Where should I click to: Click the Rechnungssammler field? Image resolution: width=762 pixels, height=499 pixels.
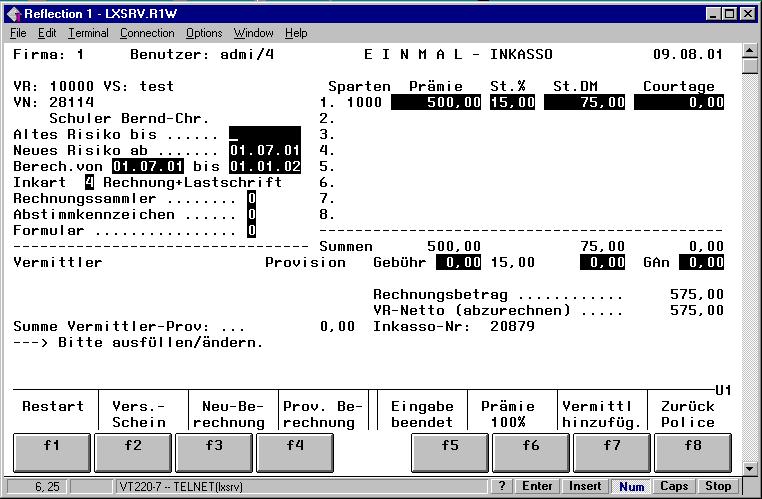(251, 198)
